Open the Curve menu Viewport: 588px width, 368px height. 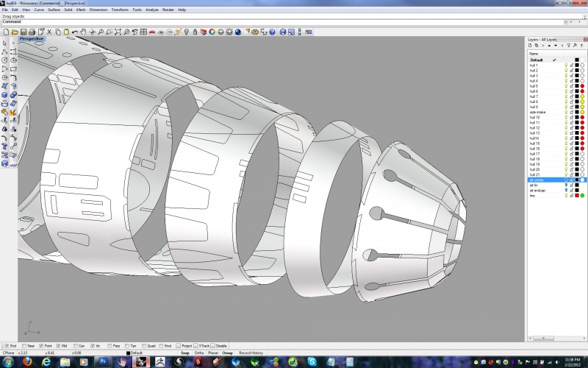tap(39, 10)
